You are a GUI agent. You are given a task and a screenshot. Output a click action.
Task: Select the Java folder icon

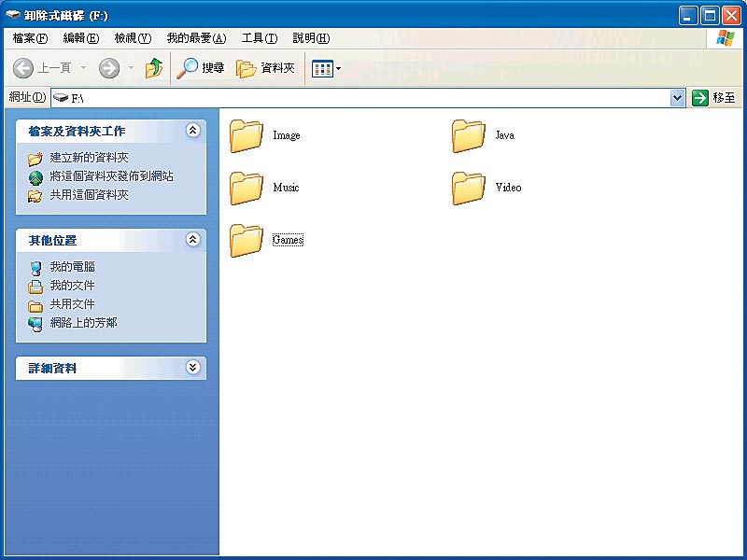[x=469, y=135]
